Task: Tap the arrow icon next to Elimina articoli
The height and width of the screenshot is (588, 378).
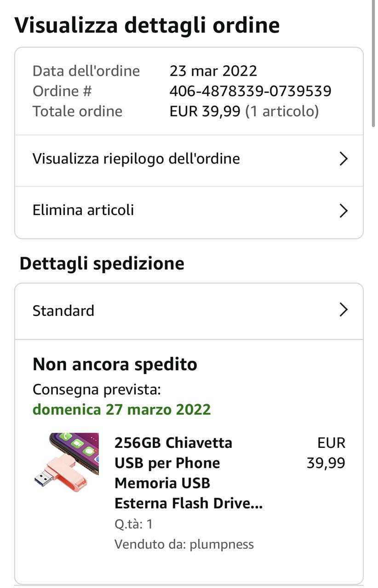Action: 343,210
